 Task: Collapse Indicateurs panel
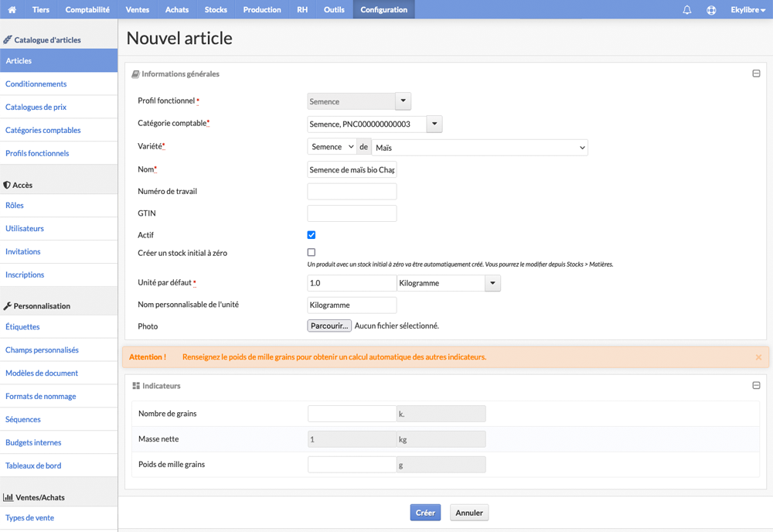click(756, 385)
